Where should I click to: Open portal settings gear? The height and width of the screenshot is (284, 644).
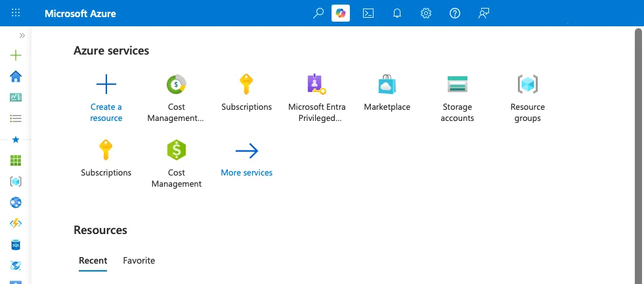[426, 13]
